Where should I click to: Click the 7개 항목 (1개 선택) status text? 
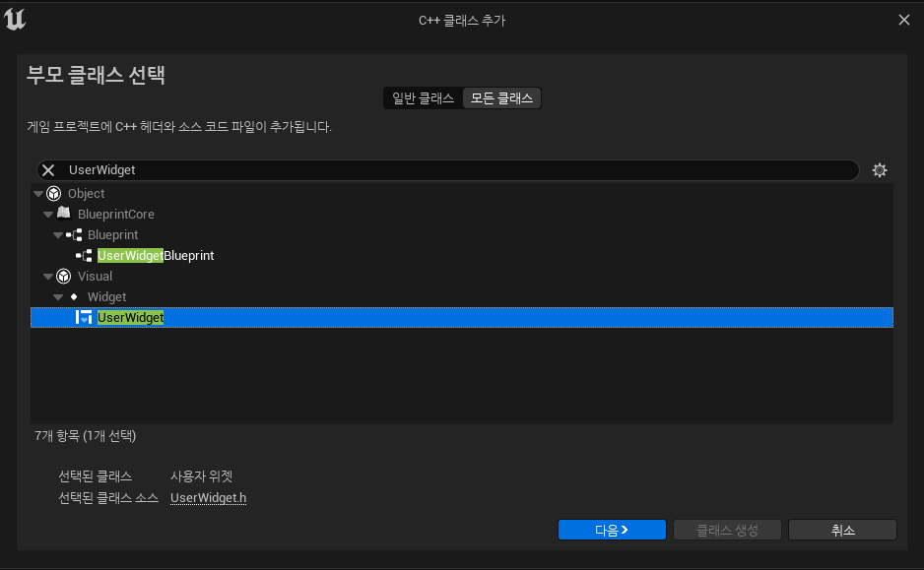pyautogui.click(x=86, y=436)
